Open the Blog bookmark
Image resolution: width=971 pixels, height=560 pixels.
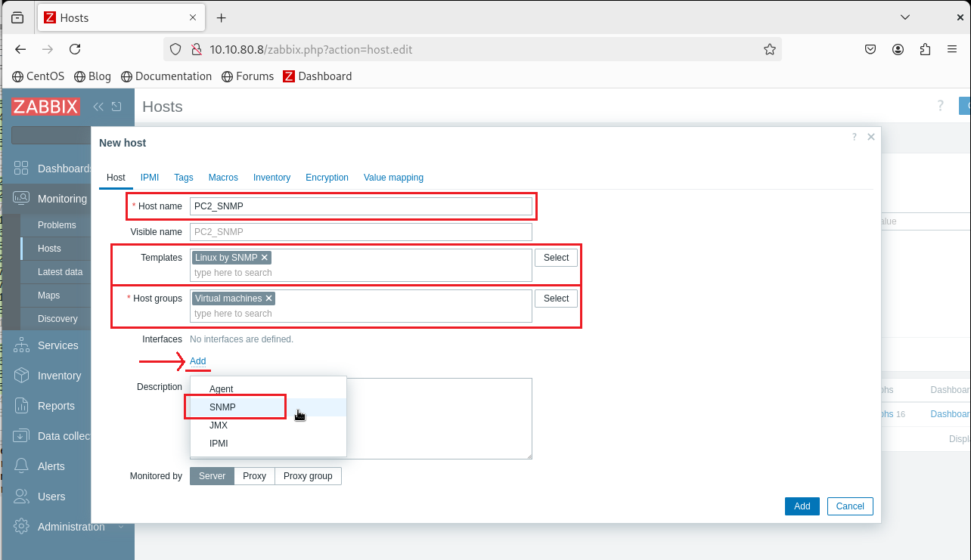(93, 76)
